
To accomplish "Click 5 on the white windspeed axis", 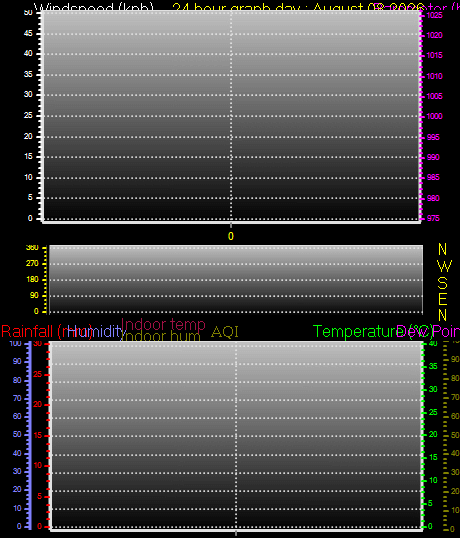I will pyautogui.click(x=30, y=197).
